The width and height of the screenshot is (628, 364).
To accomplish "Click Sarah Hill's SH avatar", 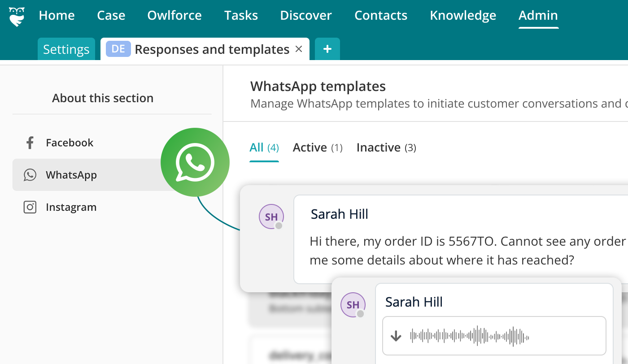I will 271,216.
